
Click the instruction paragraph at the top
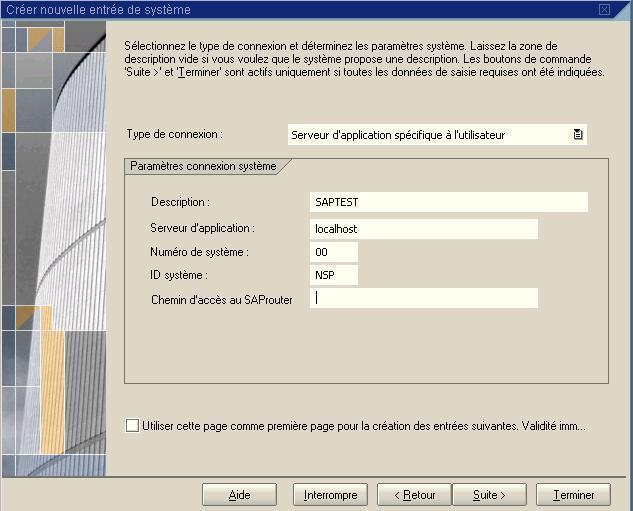[x=364, y=59]
